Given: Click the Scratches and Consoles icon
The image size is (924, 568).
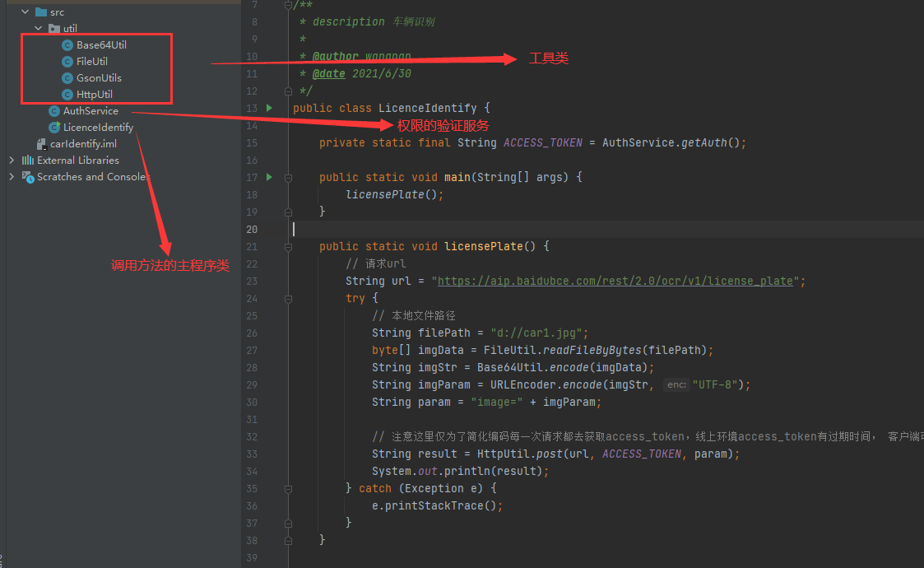Looking at the screenshot, I should (28, 176).
